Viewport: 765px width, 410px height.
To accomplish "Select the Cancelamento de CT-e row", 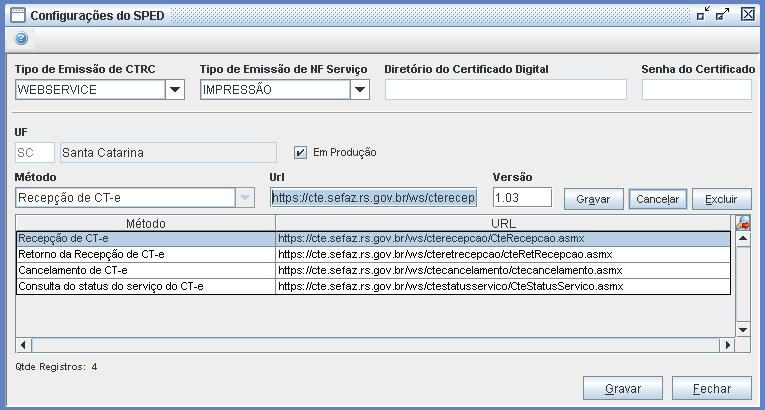I will pyautogui.click(x=373, y=270).
